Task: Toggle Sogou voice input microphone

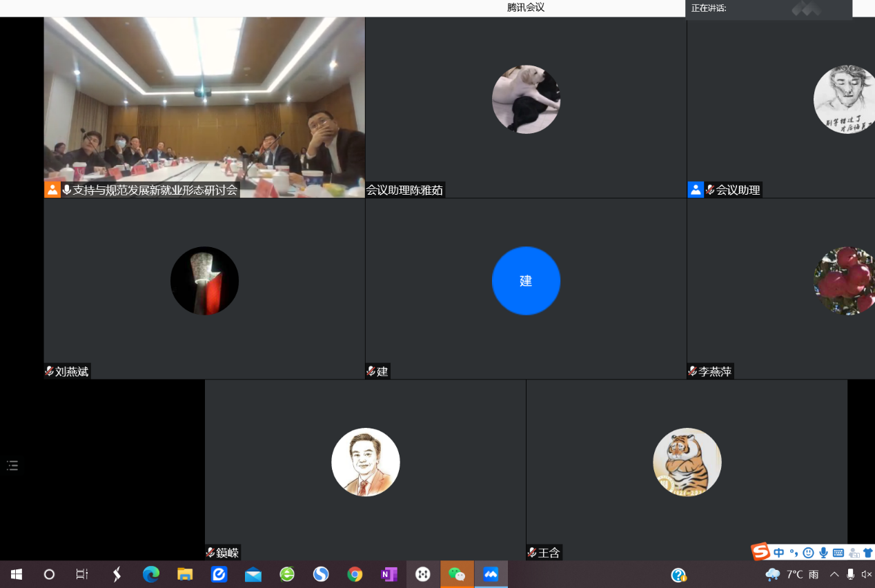Action: tap(823, 552)
